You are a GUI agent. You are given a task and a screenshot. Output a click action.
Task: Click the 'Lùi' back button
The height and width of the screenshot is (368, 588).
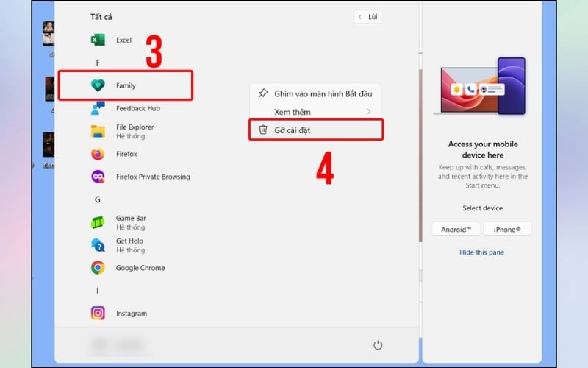click(368, 17)
